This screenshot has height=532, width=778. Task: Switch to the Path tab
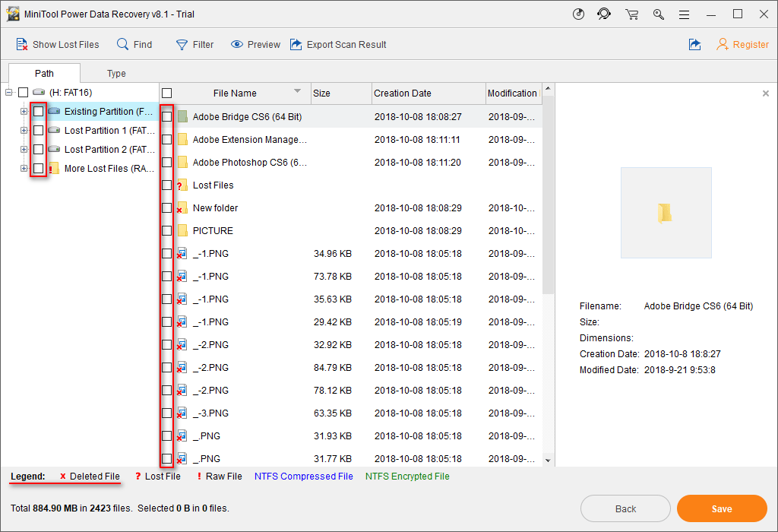(x=44, y=74)
